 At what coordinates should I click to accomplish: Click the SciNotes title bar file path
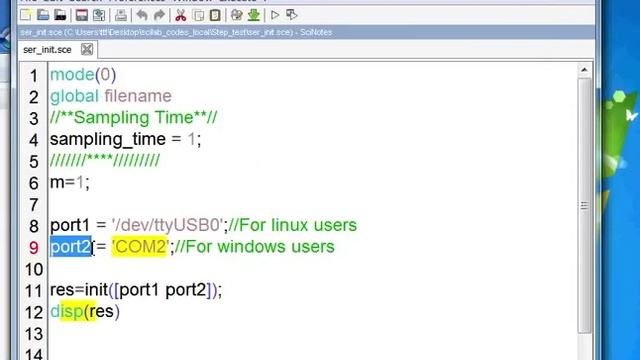(x=176, y=32)
